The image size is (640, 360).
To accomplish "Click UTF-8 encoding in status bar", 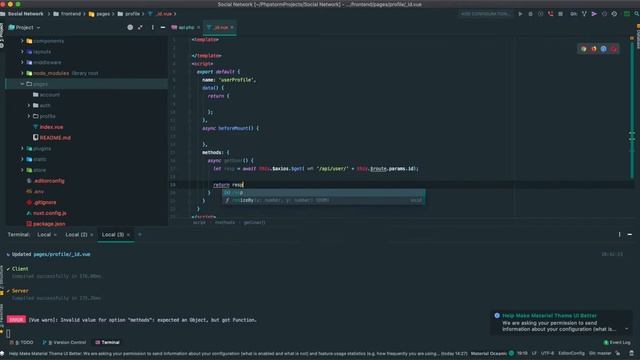I will pyautogui.click(x=547, y=353).
